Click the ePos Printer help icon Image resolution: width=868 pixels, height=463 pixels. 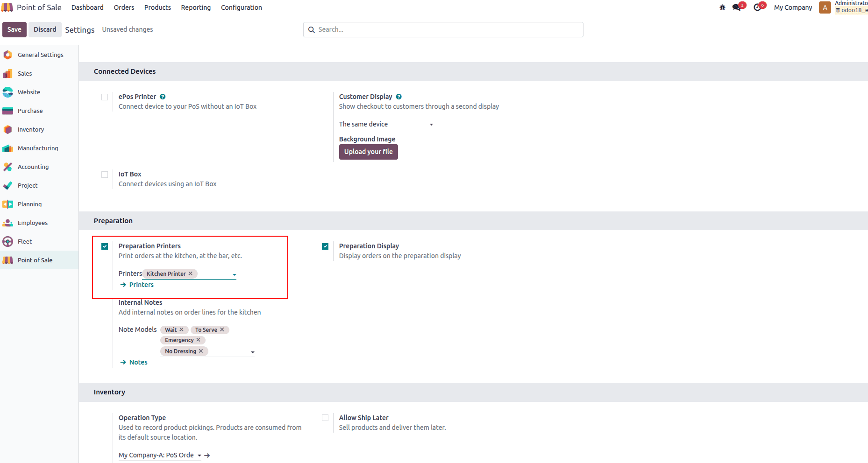(x=163, y=97)
